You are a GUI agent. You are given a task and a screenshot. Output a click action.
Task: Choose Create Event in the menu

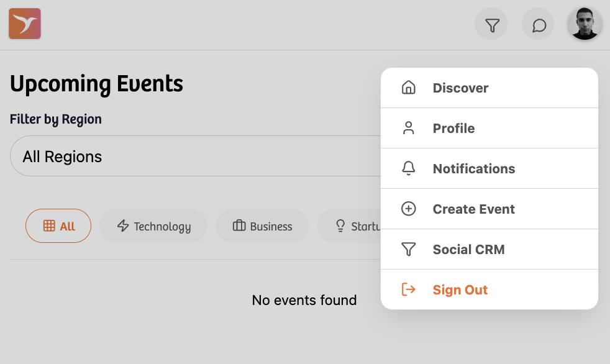473,209
